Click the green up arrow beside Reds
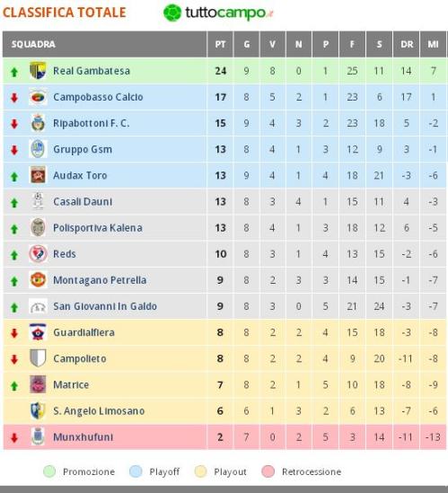The width and height of the screenshot is (448, 493). coord(14,255)
